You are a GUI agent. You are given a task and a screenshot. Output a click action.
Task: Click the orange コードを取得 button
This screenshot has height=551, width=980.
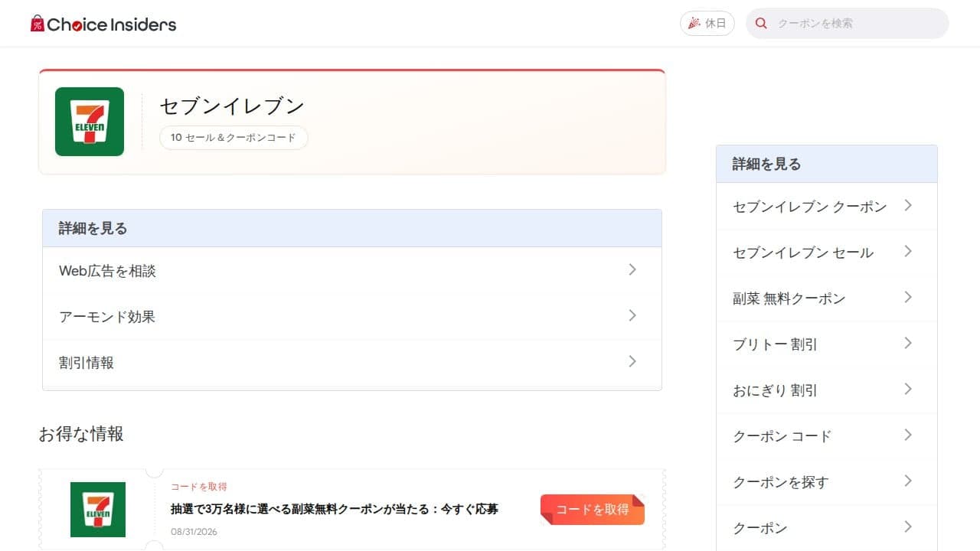tap(593, 510)
